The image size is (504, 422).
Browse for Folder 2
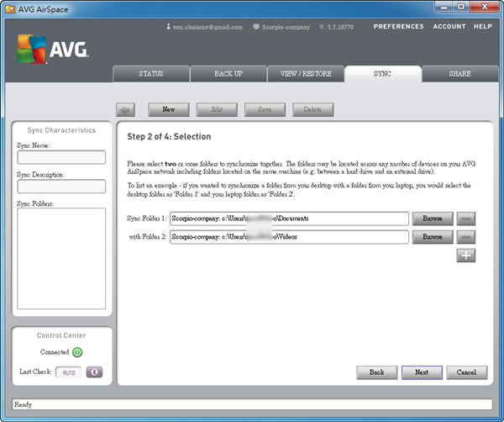point(433,237)
